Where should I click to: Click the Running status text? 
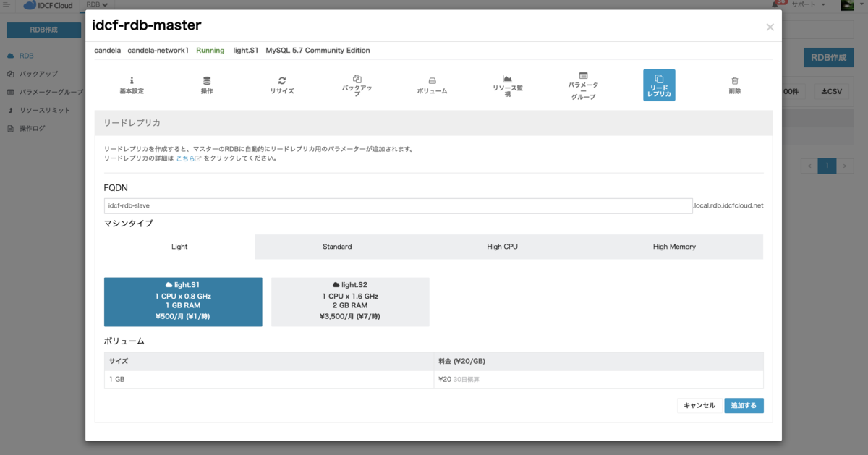tap(210, 51)
